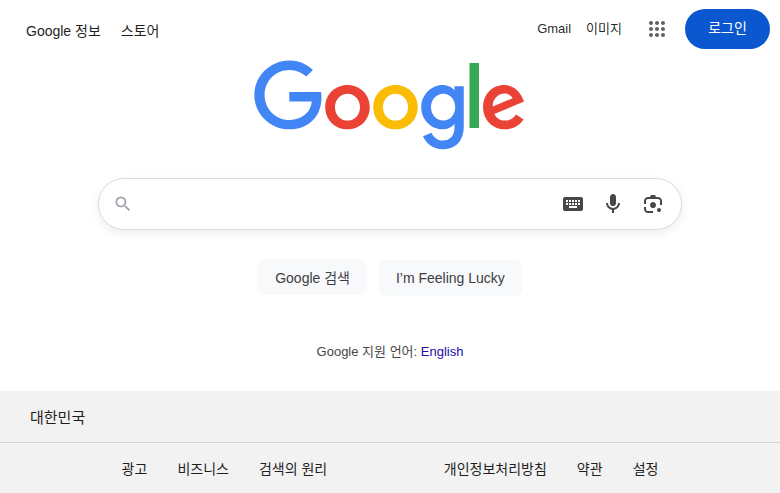Focus the Google search text field

tap(340, 204)
